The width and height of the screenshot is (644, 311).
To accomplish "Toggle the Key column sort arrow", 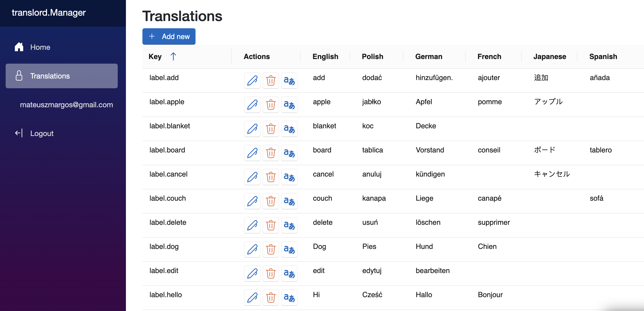I will pyautogui.click(x=173, y=56).
